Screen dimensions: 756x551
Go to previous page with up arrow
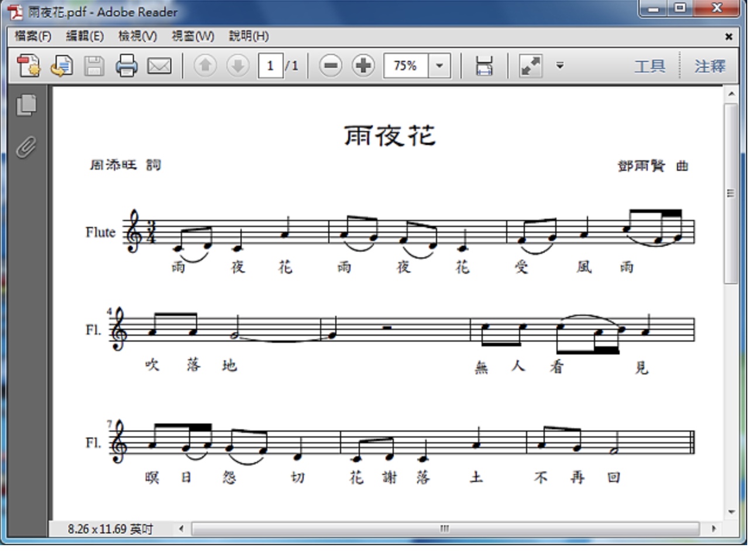[x=205, y=66]
